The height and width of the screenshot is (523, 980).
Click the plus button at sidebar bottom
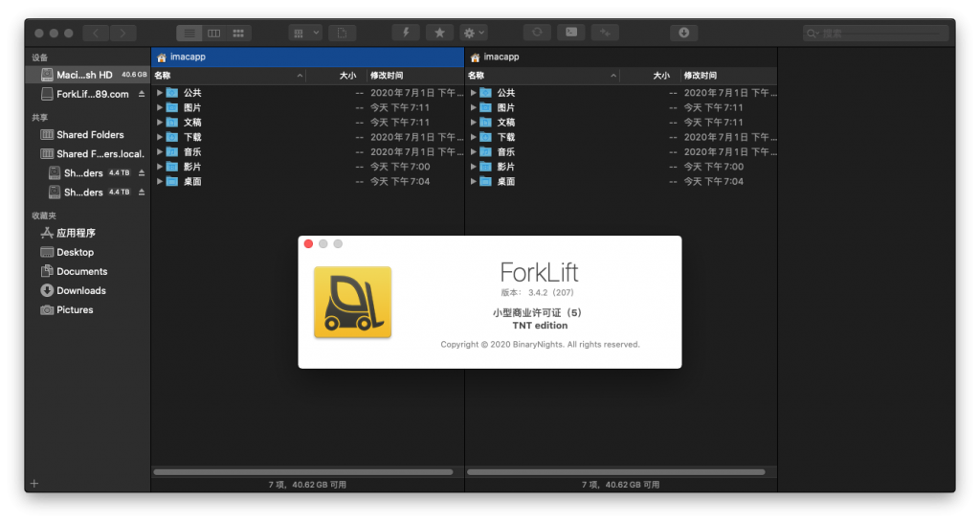(34, 483)
